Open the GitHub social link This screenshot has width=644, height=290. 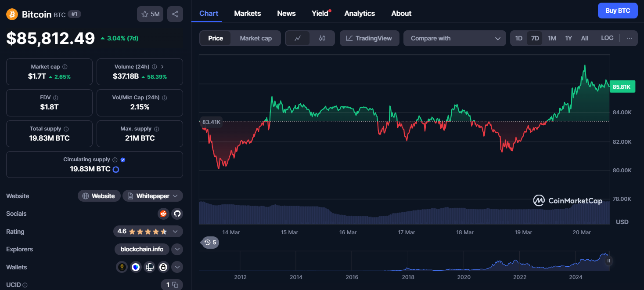177,214
